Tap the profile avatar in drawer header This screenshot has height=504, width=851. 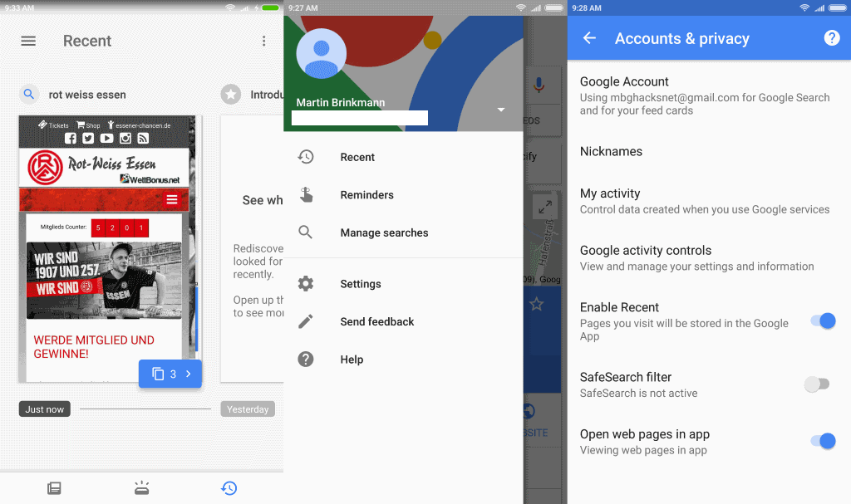(322, 54)
